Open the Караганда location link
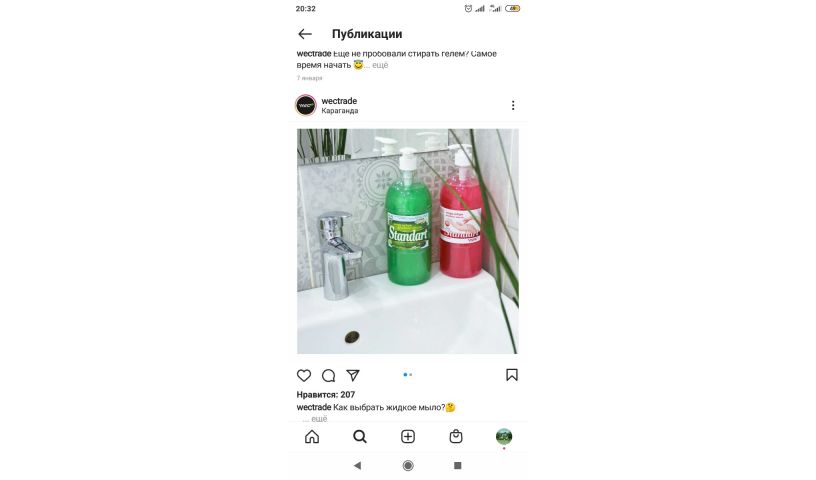816x480 pixels. point(340,110)
